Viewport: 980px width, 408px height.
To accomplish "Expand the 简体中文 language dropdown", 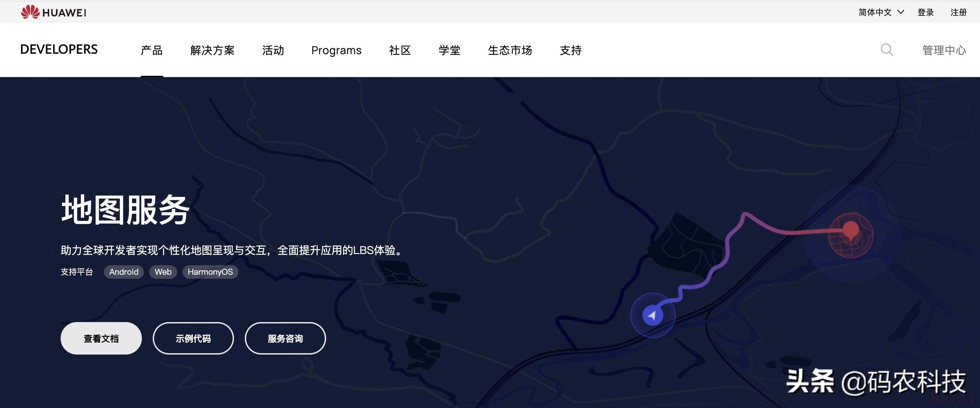I will (881, 13).
